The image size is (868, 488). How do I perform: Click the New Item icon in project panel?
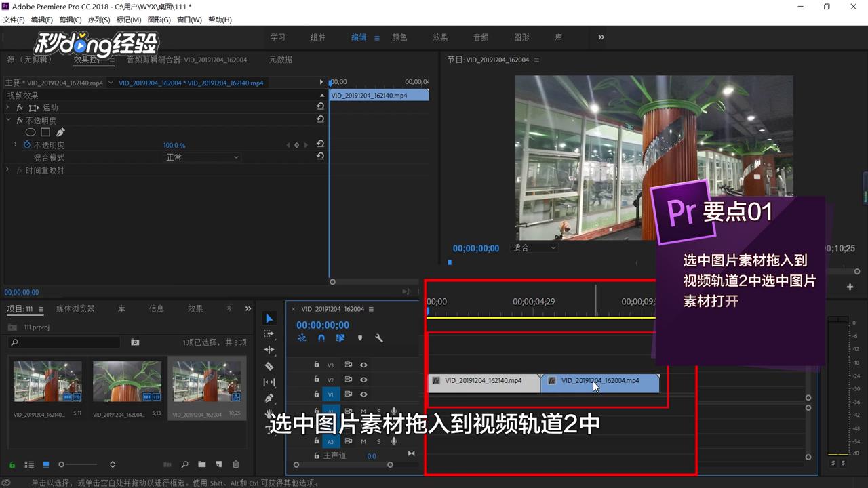pos(218,464)
